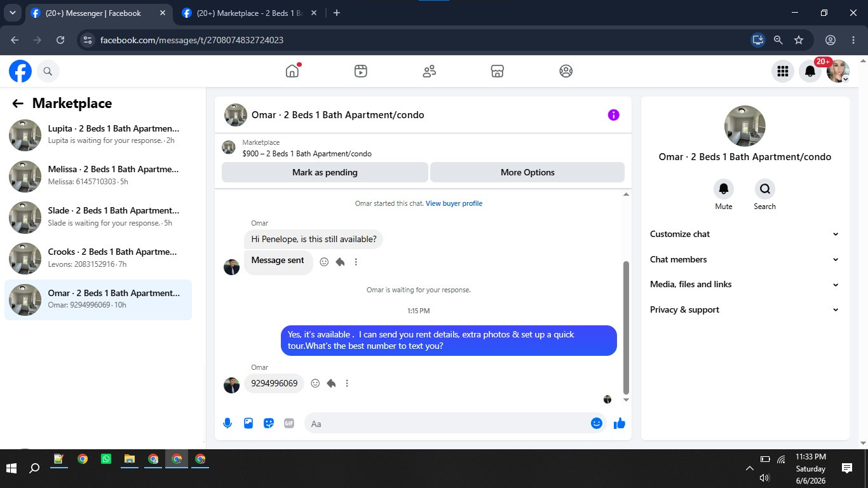The image size is (868, 488).
Task: Open the Melissa conversation
Action: point(98,176)
